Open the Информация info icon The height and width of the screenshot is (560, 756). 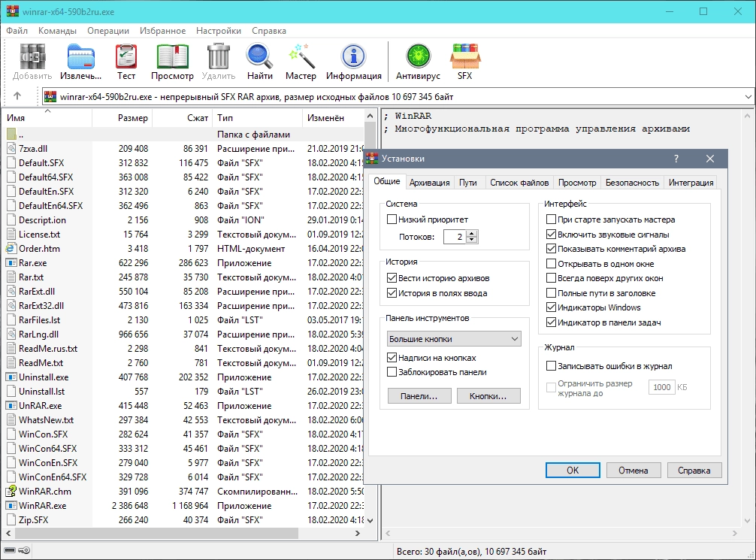(x=353, y=56)
